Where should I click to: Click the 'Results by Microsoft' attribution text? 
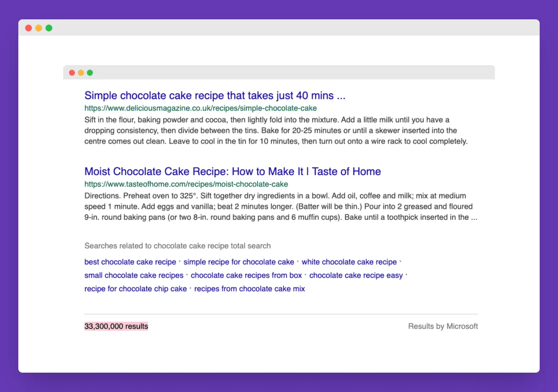click(x=443, y=326)
